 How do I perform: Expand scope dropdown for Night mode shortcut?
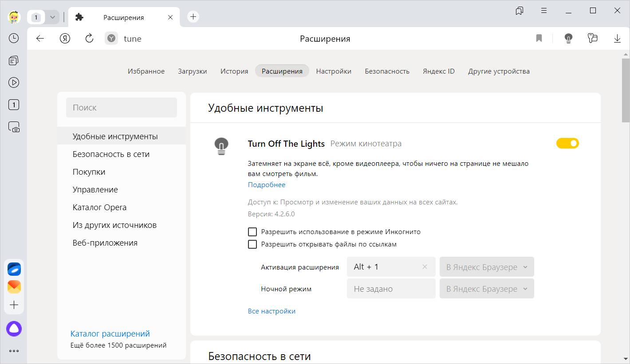487,289
